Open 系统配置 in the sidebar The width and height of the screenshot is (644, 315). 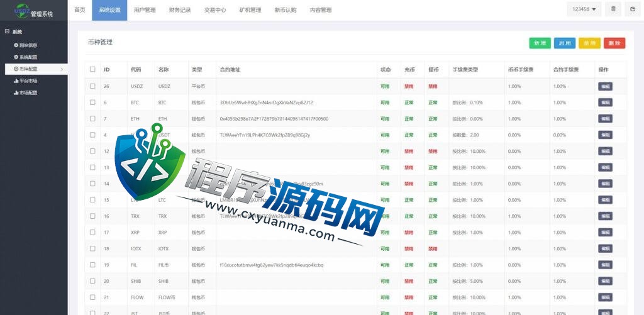28,57
